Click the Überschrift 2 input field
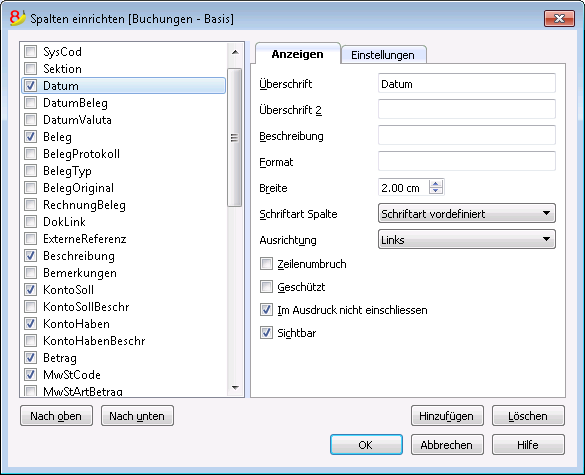585x475 pixels. tap(466, 109)
